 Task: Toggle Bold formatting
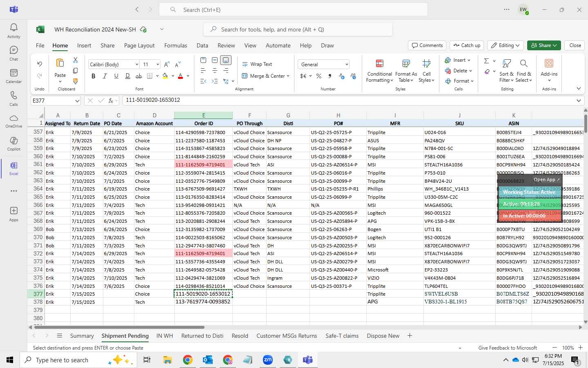click(94, 76)
